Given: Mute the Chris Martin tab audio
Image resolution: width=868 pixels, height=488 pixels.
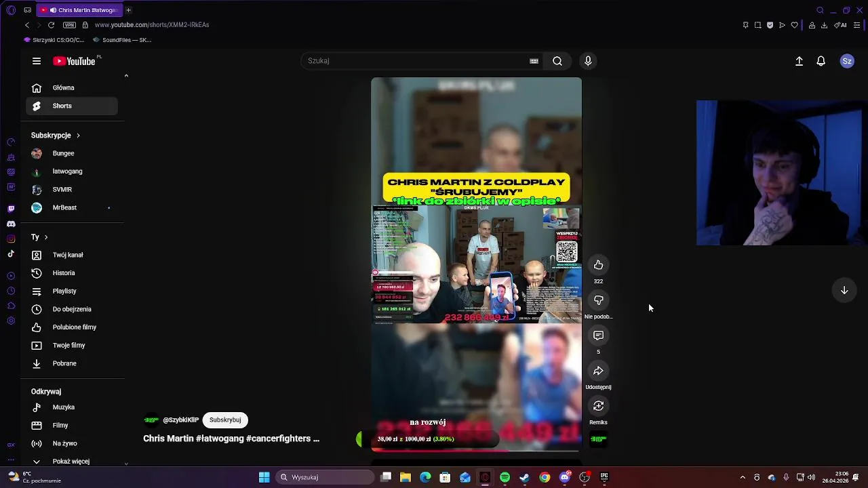Looking at the screenshot, I should pyautogui.click(x=53, y=10).
